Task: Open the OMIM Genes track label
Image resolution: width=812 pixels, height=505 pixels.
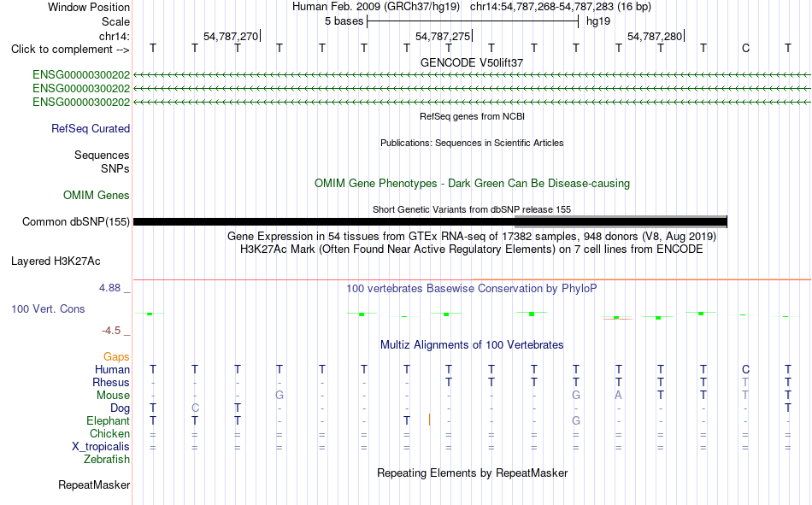Action: click(x=97, y=196)
